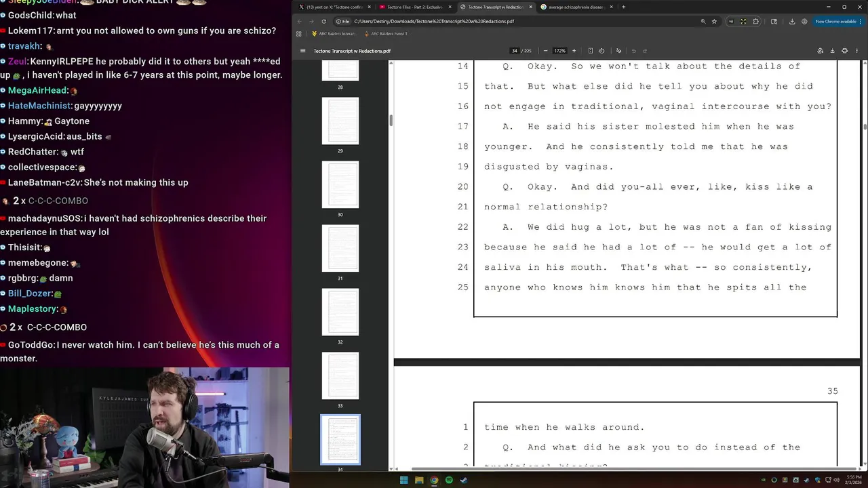Select page 33 thumbnail
Image resolution: width=868 pixels, height=488 pixels.
340,375
